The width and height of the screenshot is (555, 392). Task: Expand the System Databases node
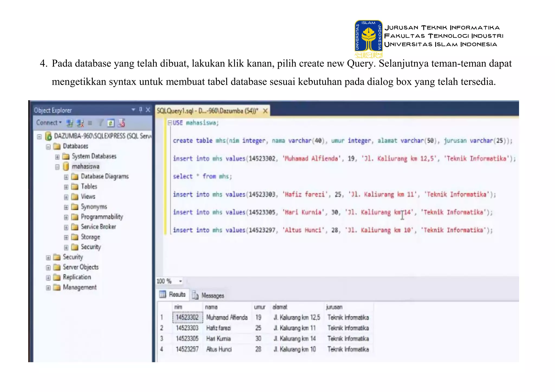57,157
